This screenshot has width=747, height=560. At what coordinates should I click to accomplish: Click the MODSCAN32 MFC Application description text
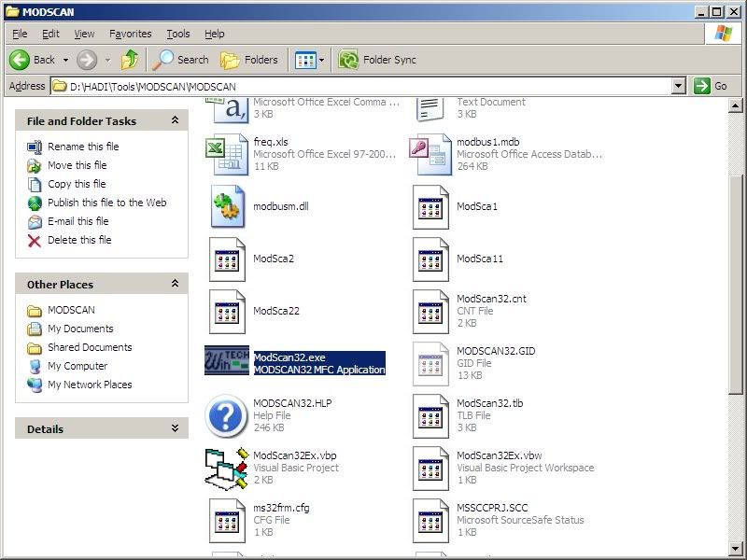tap(319, 370)
